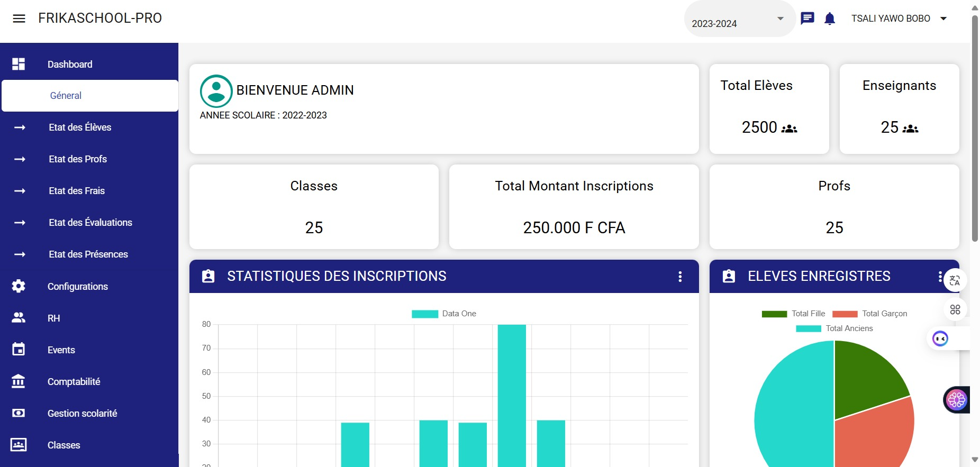Toggle the Total Garçon legend swatch
The image size is (980, 467).
[x=845, y=314]
